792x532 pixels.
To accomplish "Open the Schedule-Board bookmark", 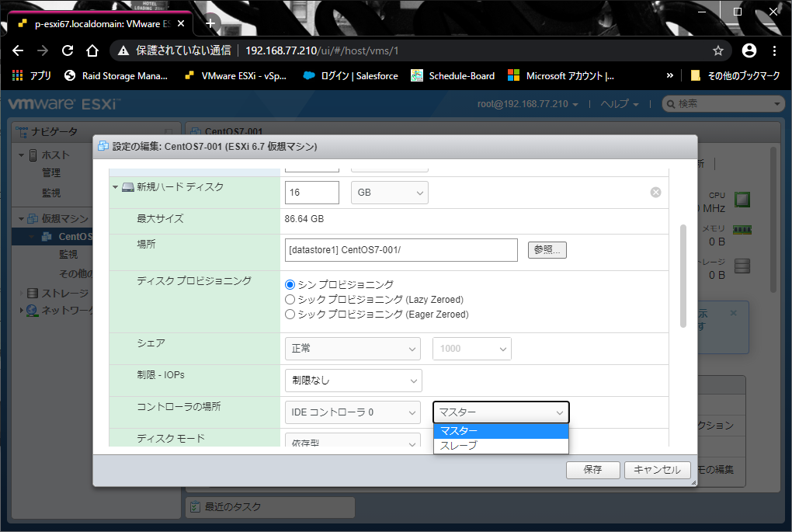I will (453, 76).
